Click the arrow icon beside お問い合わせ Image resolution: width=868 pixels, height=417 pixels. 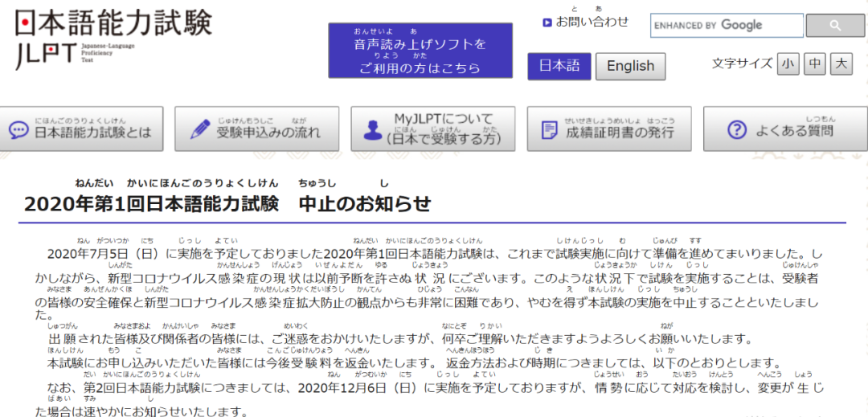(547, 22)
